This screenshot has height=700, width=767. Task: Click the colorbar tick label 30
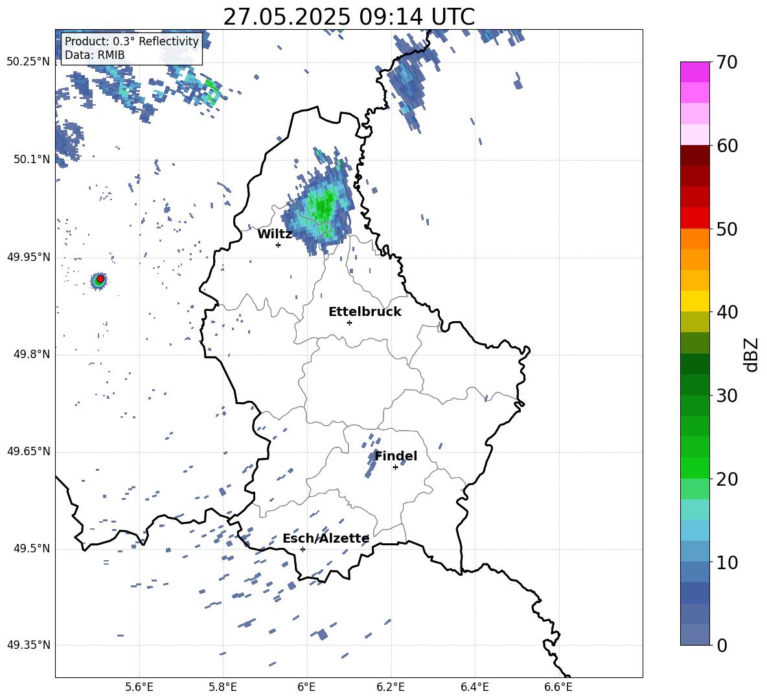coord(727,396)
